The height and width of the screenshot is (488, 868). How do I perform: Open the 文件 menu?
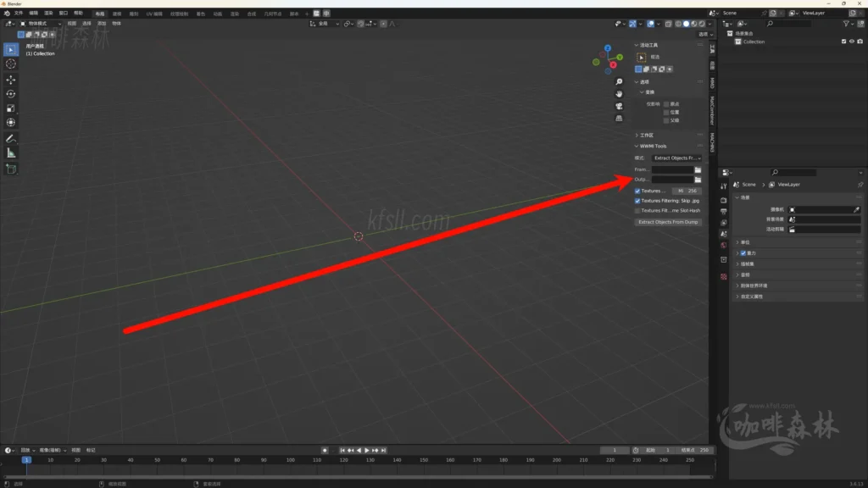tap(19, 14)
